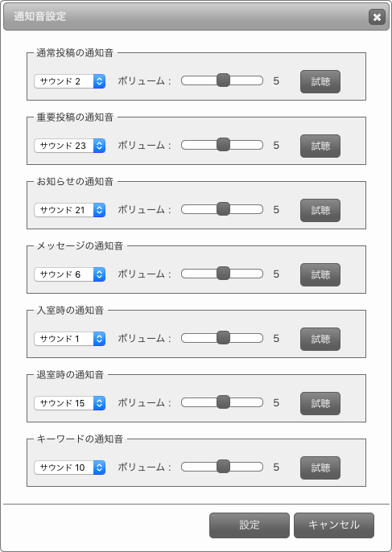Click the キーワード volume slider handle

[223, 467]
